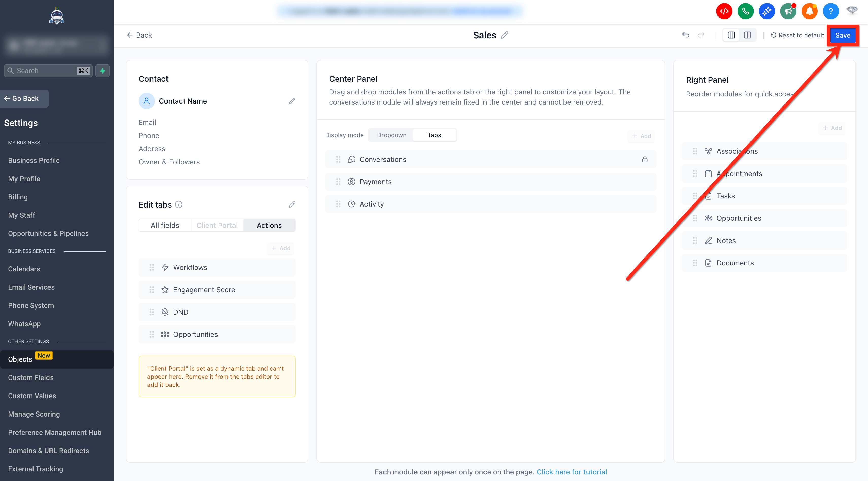Select the All fields tab
This screenshot has width=868, height=481.
click(165, 225)
